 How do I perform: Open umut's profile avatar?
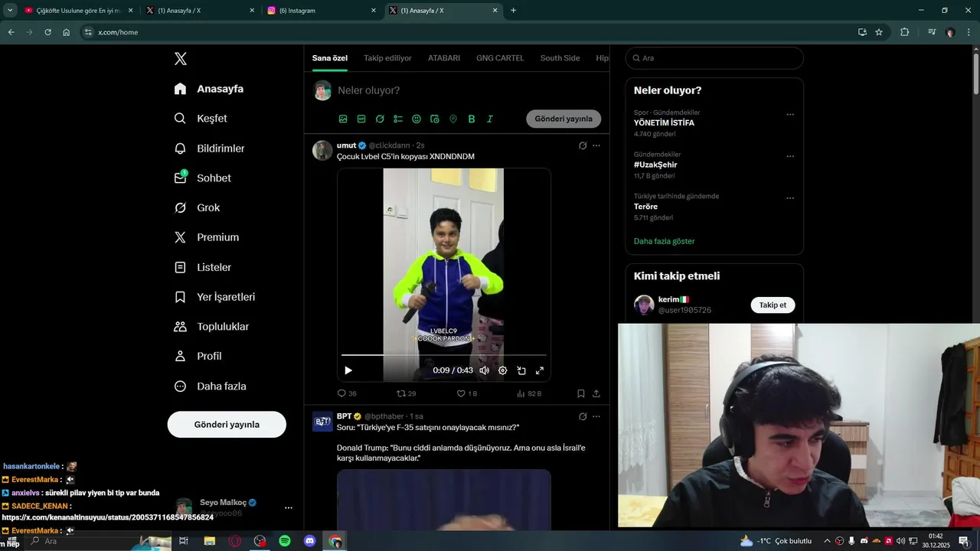pyautogui.click(x=322, y=150)
